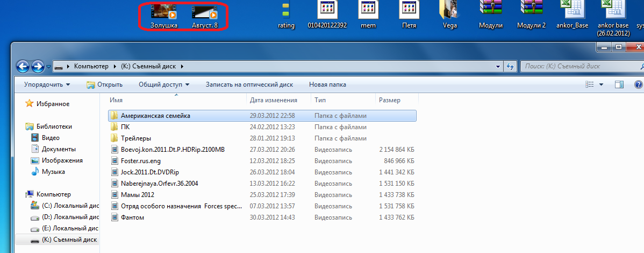Select Отряд особого назначения Forces spec... file

click(262, 206)
